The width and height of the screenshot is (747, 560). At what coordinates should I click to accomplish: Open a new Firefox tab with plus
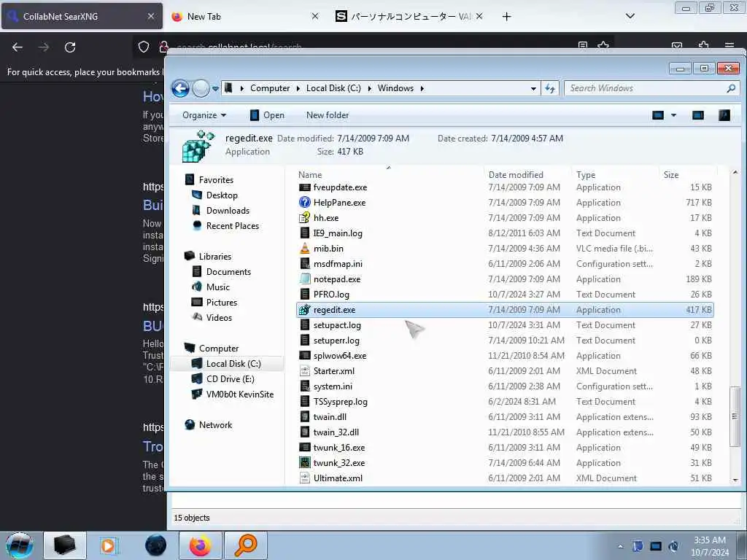pyautogui.click(x=506, y=17)
